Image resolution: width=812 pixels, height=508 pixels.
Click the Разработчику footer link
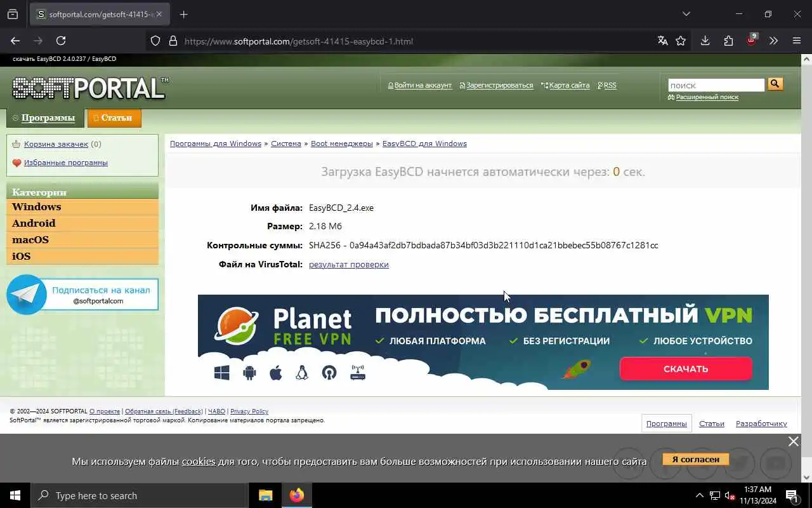[x=761, y=424]
